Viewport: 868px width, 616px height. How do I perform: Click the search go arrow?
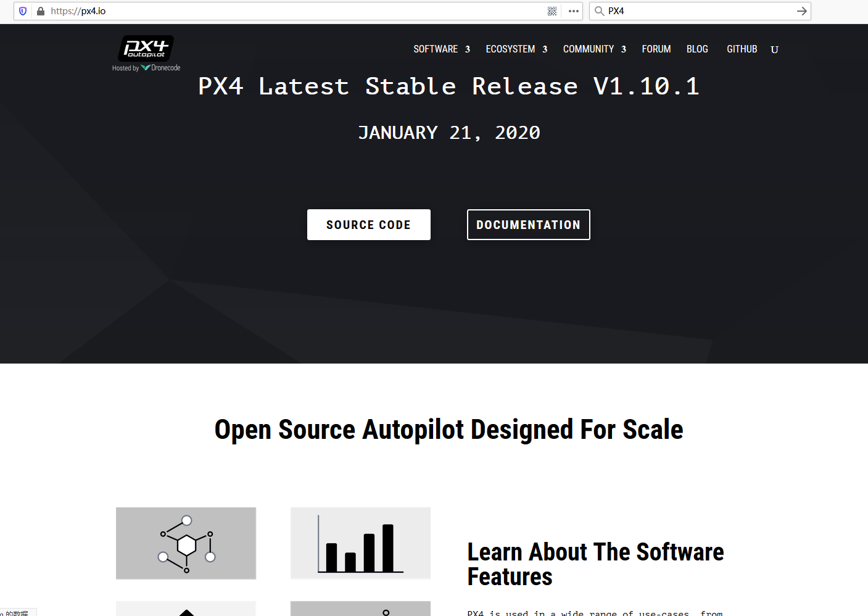[x=802, y=11]
